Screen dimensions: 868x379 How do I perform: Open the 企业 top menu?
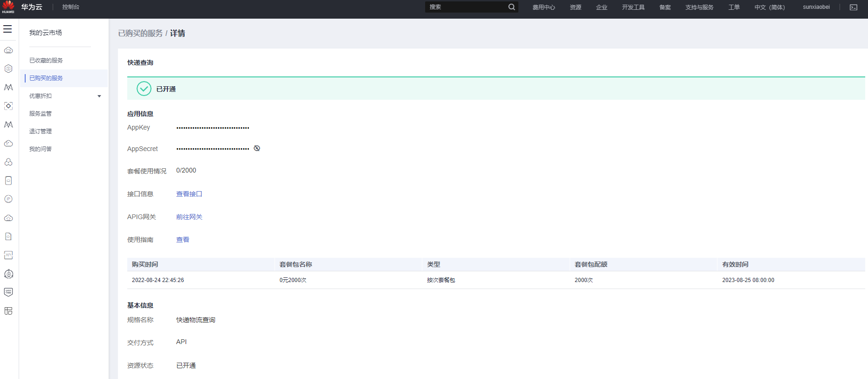(601, 7)
